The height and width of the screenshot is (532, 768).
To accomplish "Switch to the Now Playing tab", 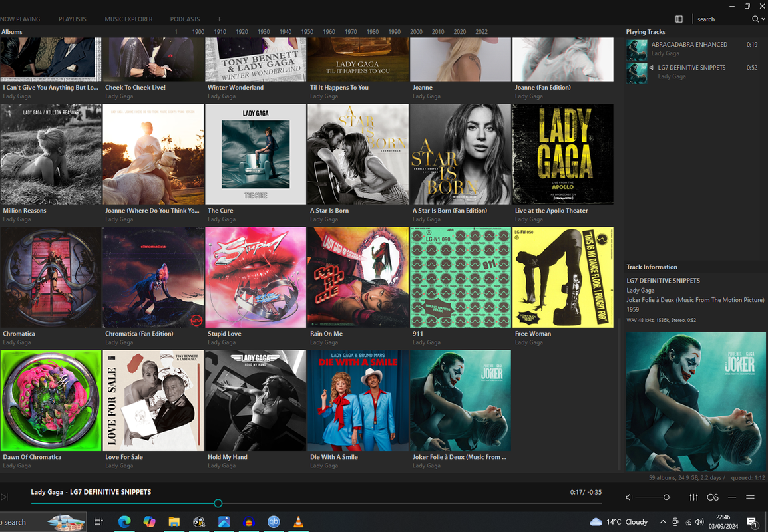I will pyautogui.click(x=20, y=19).
